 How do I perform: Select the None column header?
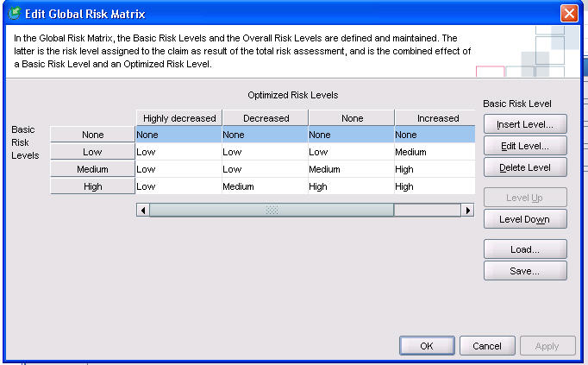352,118
